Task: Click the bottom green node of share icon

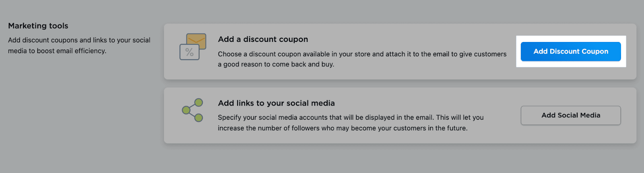Action: pos(198,117)
